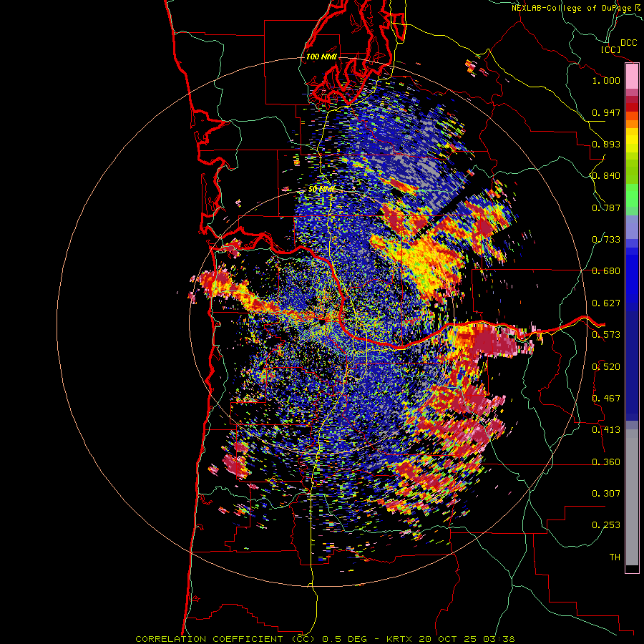644x644 pixels.
Task: Select the 0.840 legend value
Action: tap(606, 176)
